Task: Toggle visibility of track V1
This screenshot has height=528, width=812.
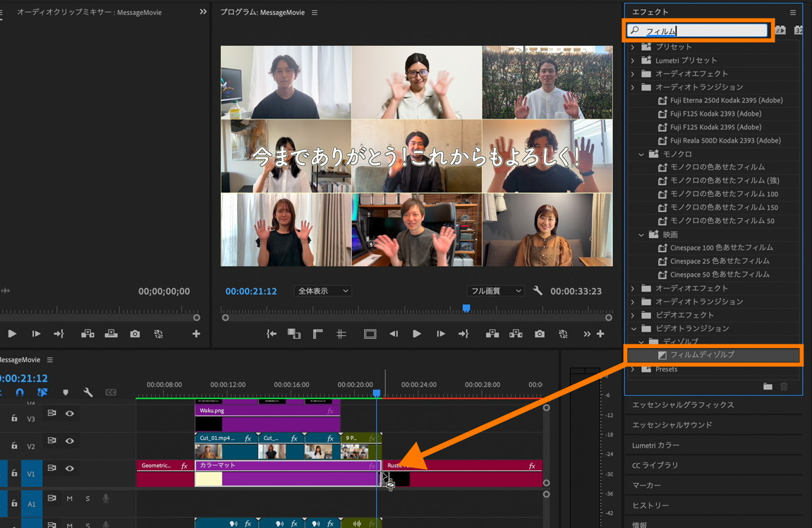Action: (x=70, y=468)
